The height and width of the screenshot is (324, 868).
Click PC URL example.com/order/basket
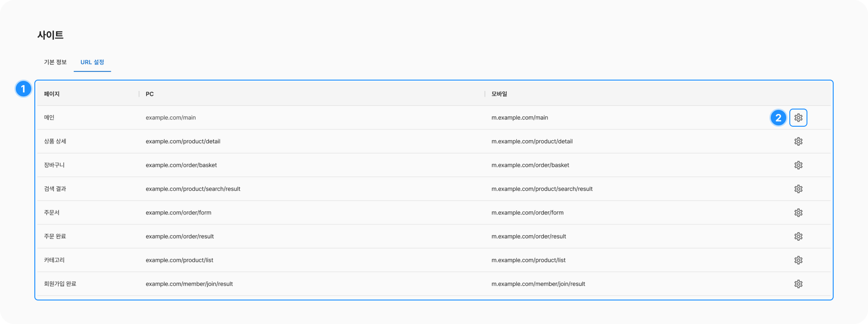click(x=181, y=165)
